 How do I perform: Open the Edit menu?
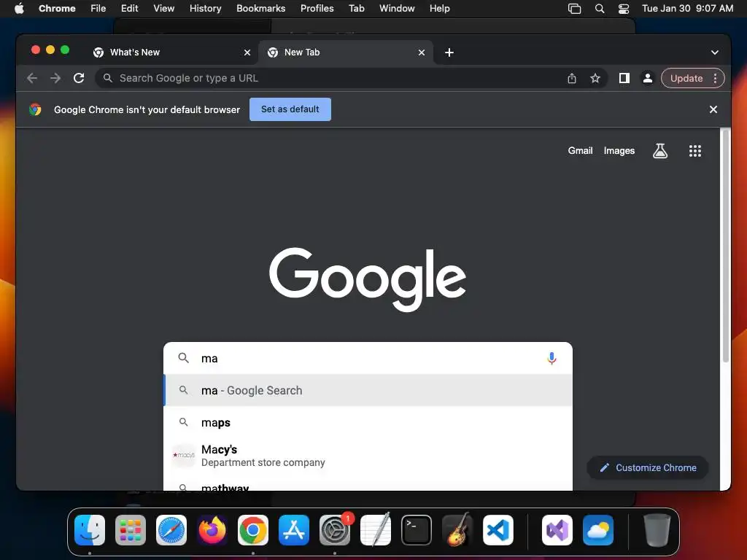coord(129,9)
